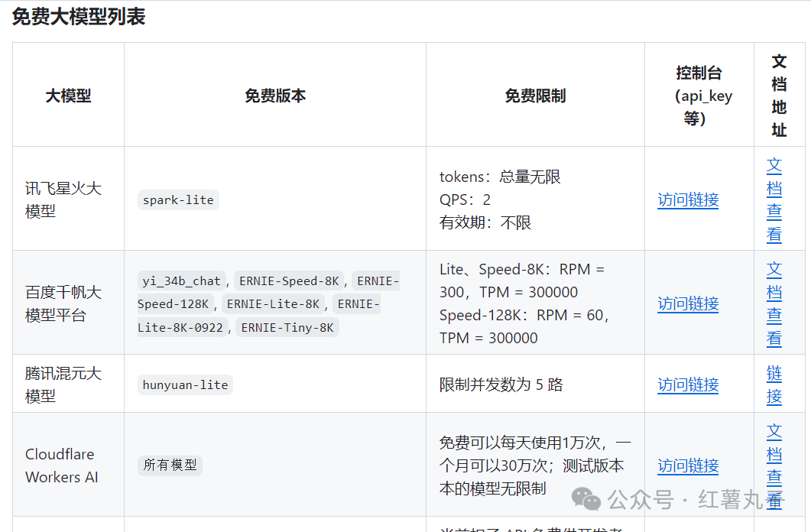Click the text 限制并发数为 5 路
Screen dimensions: 811x532
point(501,384)
